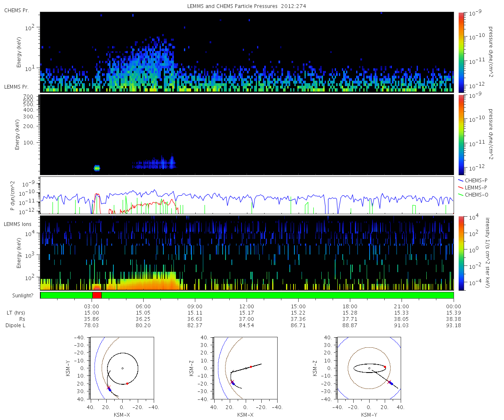Screen dimensions: 504x420
Task: Click the red marker in KSM-Y KSM-Z plot
Action: coord(385,367)
